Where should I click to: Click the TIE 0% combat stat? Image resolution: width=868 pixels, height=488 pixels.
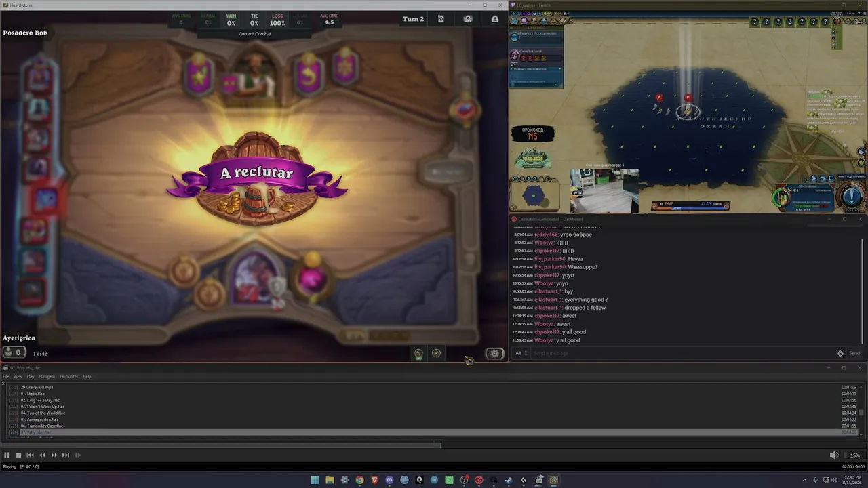click(254, 19)
